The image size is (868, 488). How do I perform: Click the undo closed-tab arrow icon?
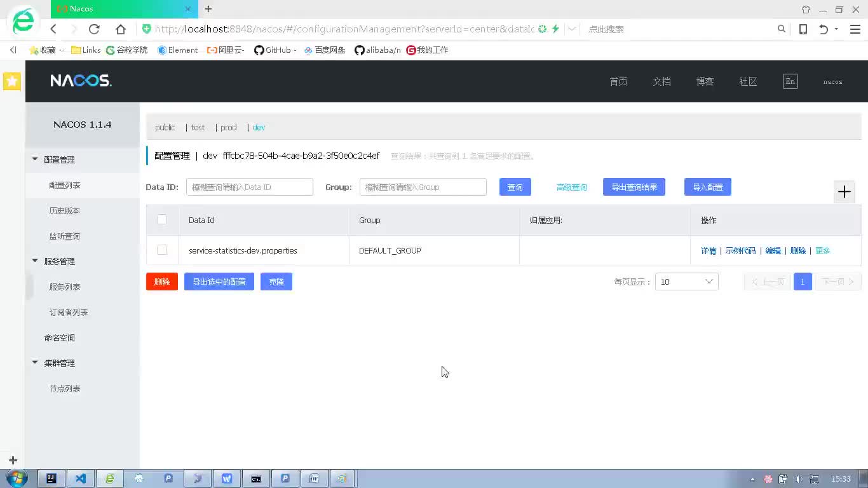[824, 29]
